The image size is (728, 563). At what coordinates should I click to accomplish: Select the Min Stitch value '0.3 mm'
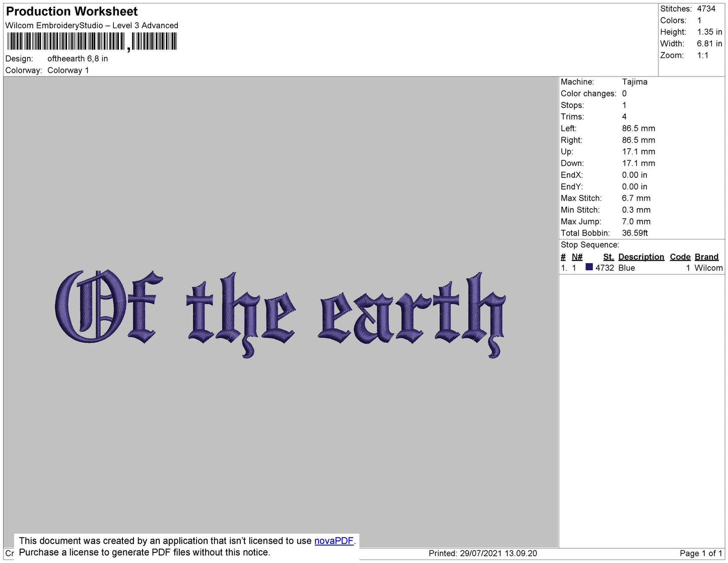coord(636,210)
